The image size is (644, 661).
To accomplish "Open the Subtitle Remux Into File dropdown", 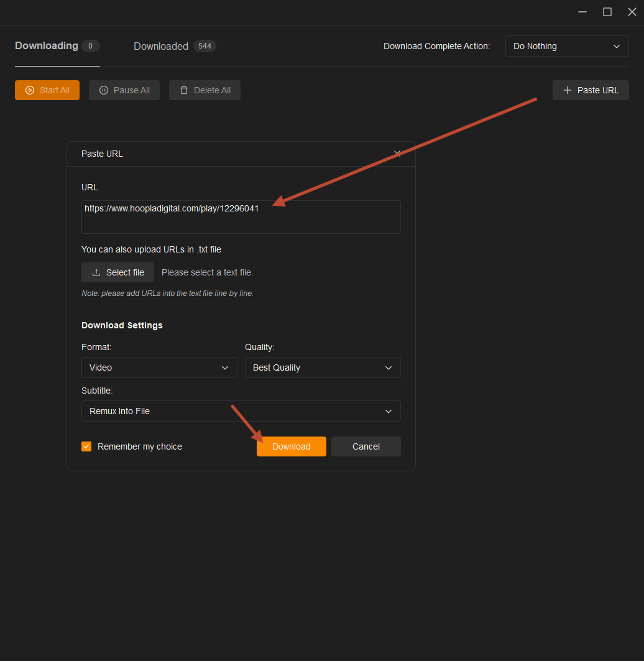I will tap(241, 411).
